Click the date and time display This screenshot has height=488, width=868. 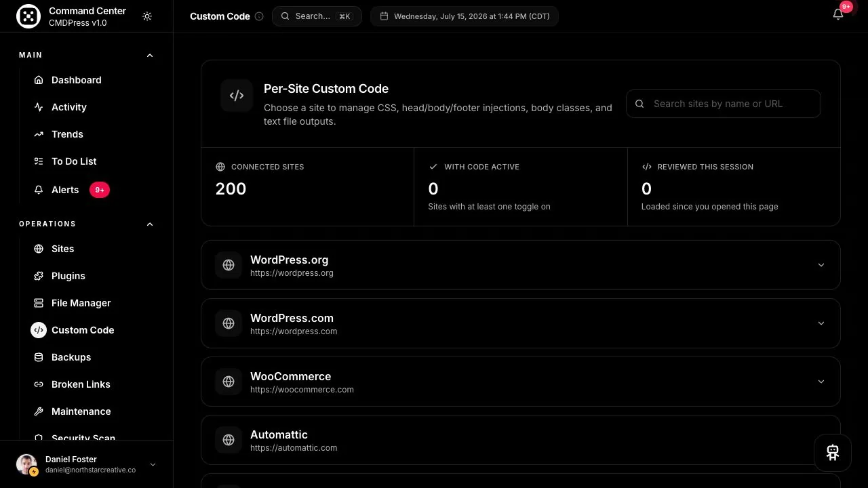coord(465,16)
